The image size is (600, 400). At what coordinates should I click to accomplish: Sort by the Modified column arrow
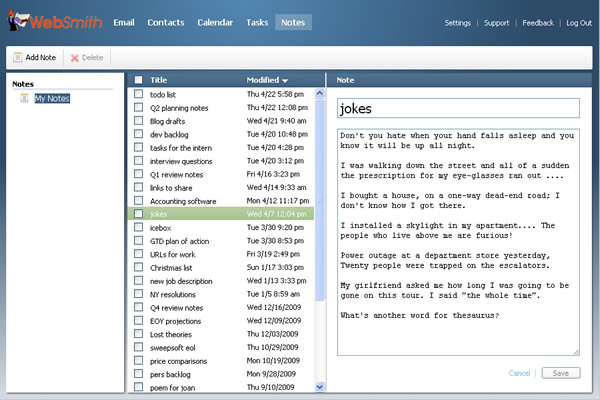point(285,81)
